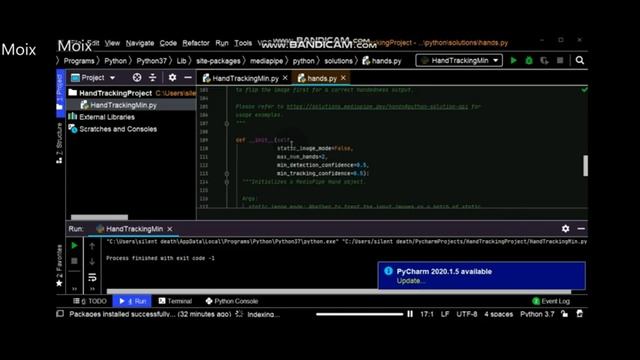Screen dimensions: 640x360
Task: Open the Terminal tool window
Action: pos(175,301)
